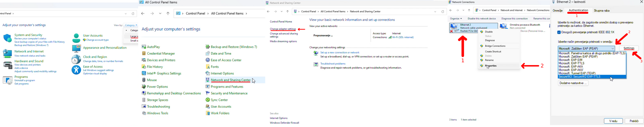This screenshot has height=127, width=644.
Task: Click the Bluetooth network connection icon
Action: click(504, 27)
